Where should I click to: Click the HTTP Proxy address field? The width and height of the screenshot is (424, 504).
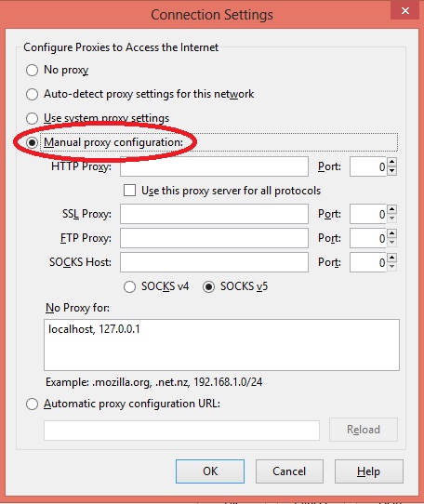(x=214, y=166)
